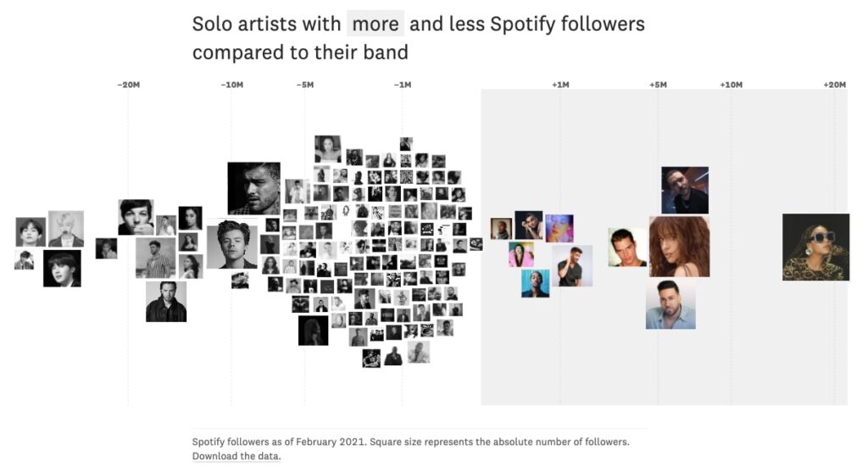Click the colorful purple and pink thumbnail

pos(559,228)
